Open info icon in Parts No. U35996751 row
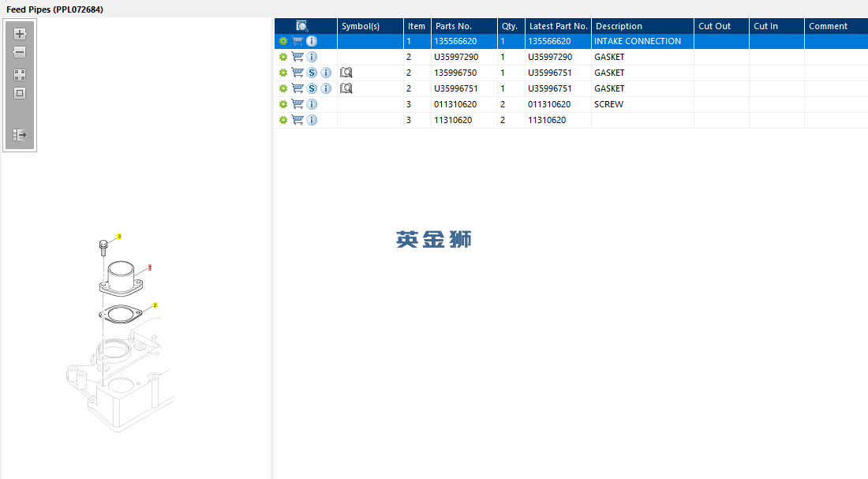The image size is (868, 479). pyautogui.click(x=326, y=88)
